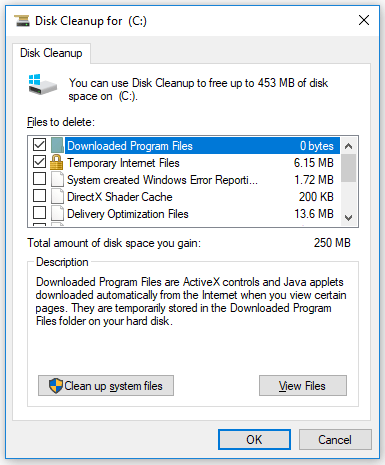Click the shield icon on Clean up system files
Viewport: 385px width, 465px height.
[56, 386]
